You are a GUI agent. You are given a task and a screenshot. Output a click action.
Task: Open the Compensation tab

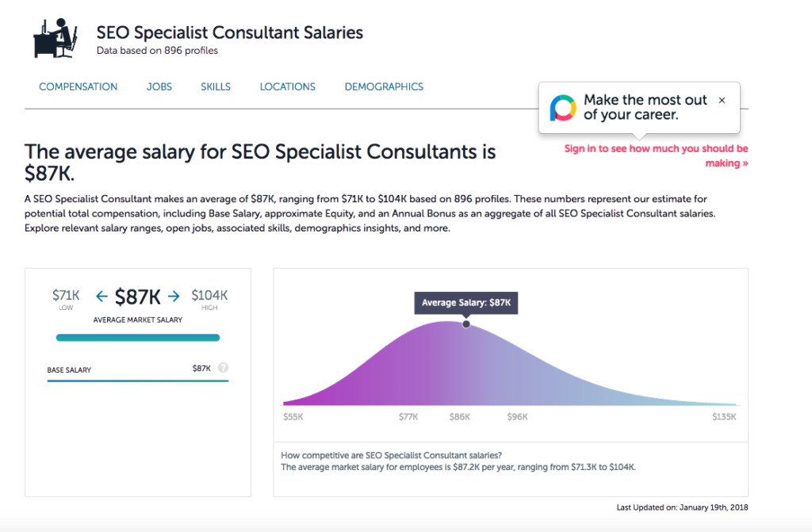(78, 87)
